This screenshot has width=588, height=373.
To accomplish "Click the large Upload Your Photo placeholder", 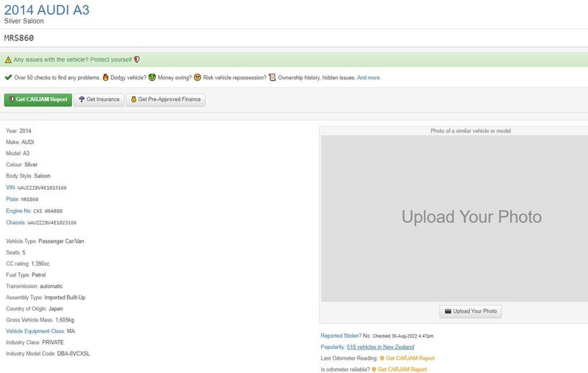I will pos(454,219).
